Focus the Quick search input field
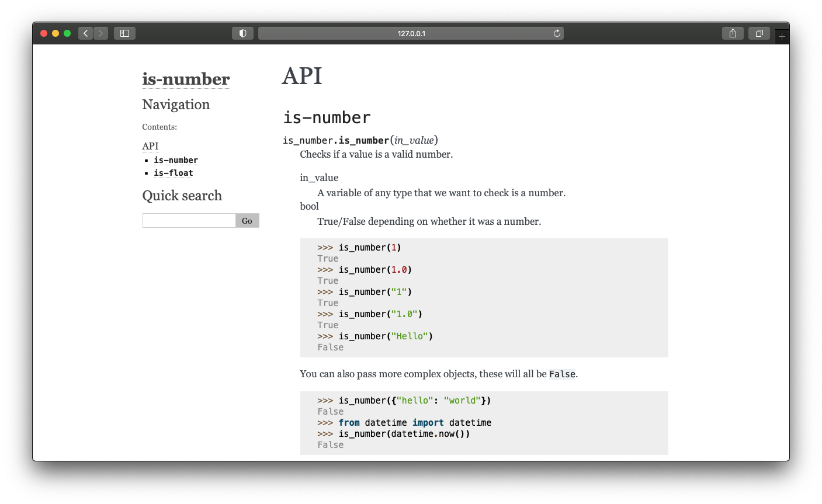This screenshot has width=822, height=504. point(189,220)
